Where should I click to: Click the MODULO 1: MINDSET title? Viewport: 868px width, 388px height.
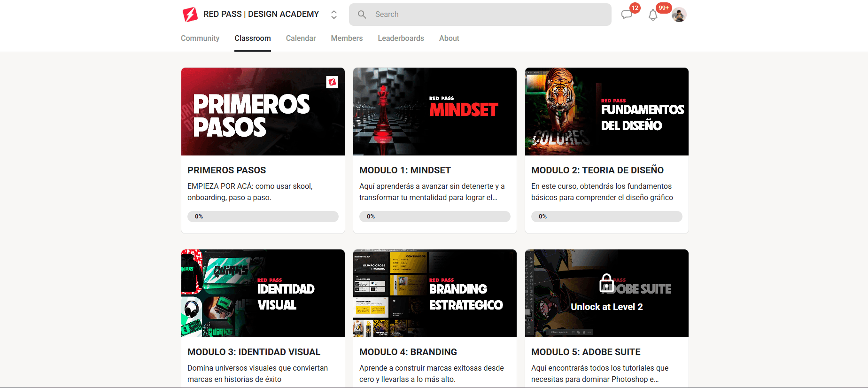tap(405, 170)
